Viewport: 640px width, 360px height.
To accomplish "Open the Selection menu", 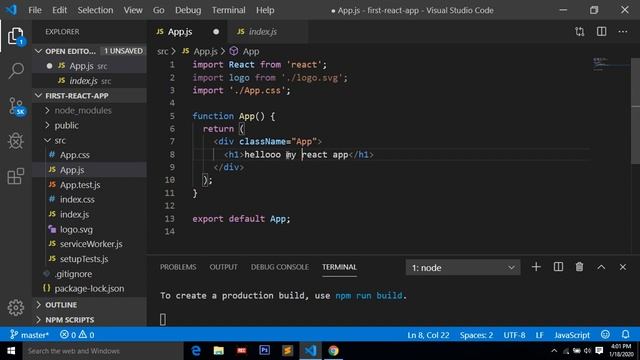I will (95, 10).
